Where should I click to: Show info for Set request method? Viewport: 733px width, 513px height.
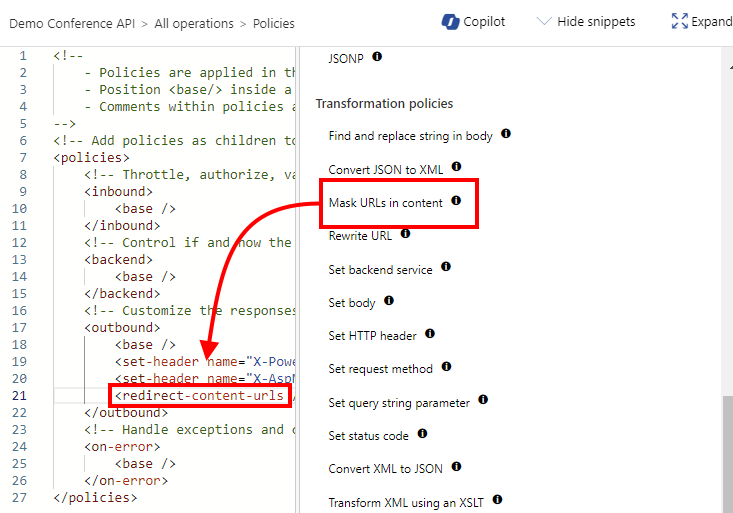click(446, 366)
